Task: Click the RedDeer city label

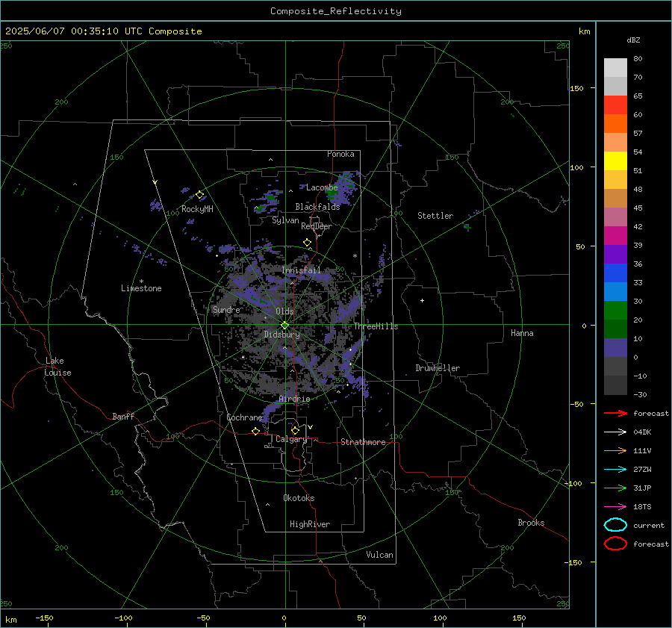Action: click(x=317, y=226)
